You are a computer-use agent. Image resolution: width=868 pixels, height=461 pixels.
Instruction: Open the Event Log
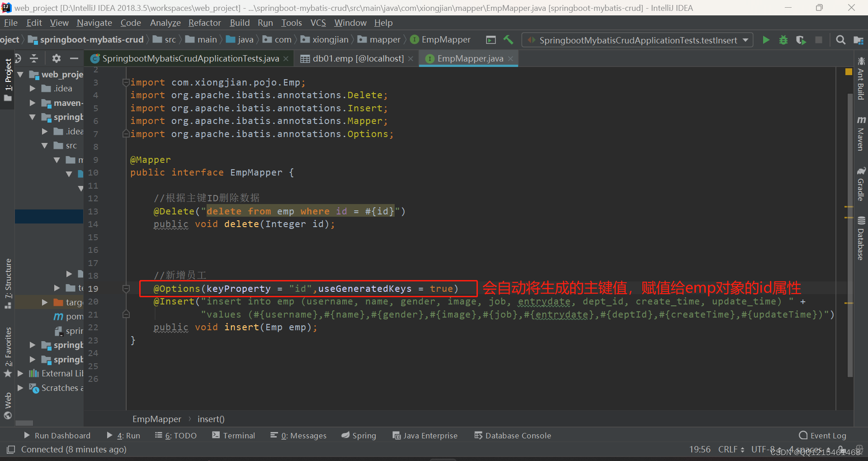click(x=823, y=435)
